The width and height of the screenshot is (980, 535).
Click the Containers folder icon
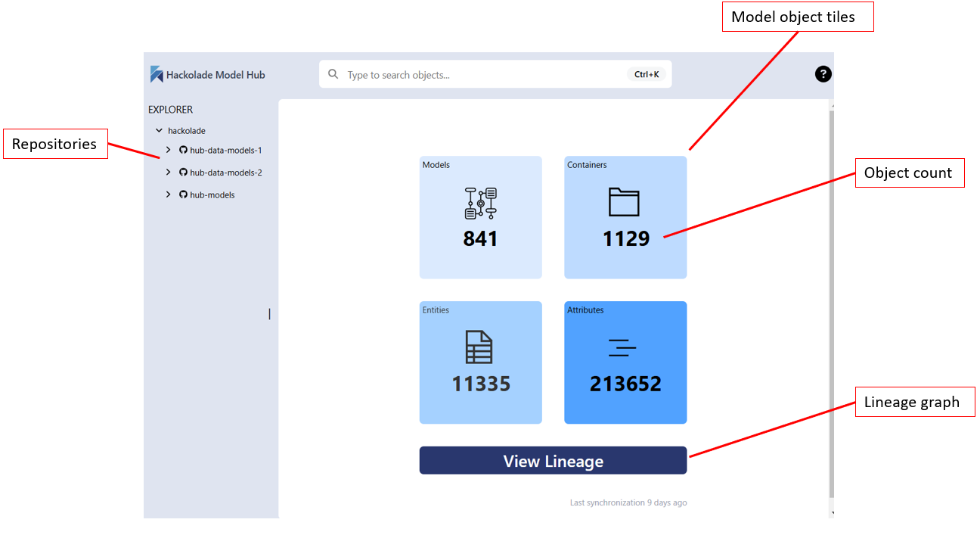click(625, 202)
